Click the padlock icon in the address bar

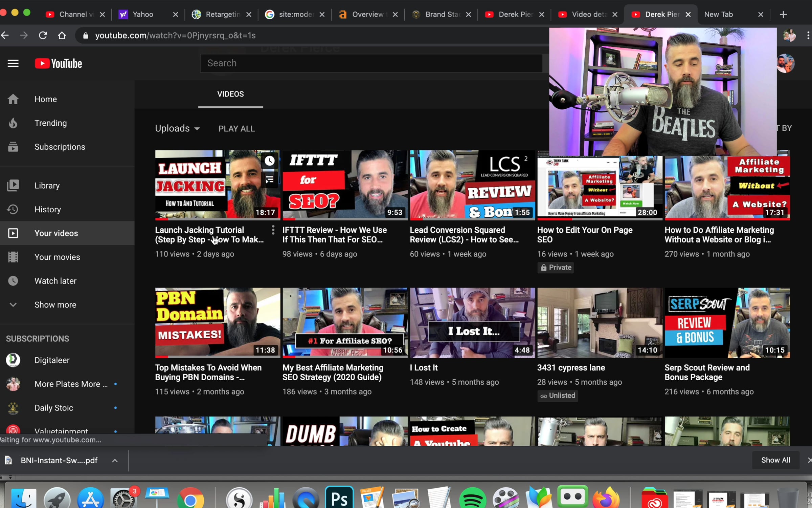[86, 36]
